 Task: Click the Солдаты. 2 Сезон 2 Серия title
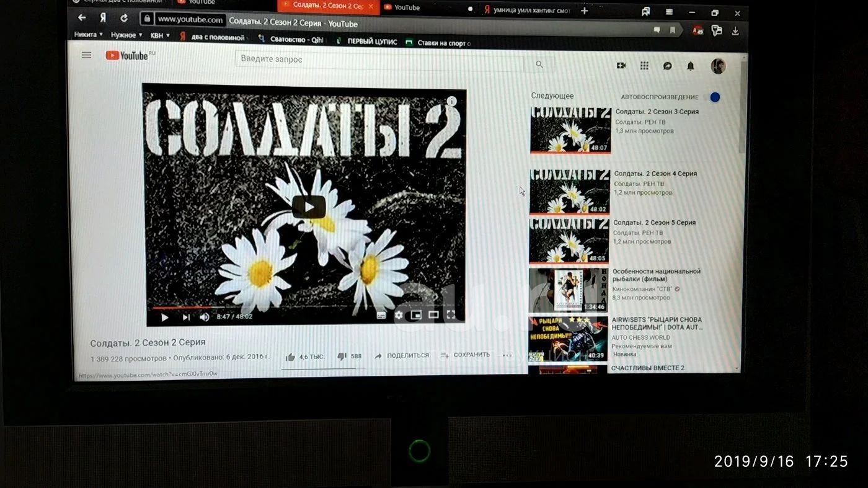[x=148, y=342]
